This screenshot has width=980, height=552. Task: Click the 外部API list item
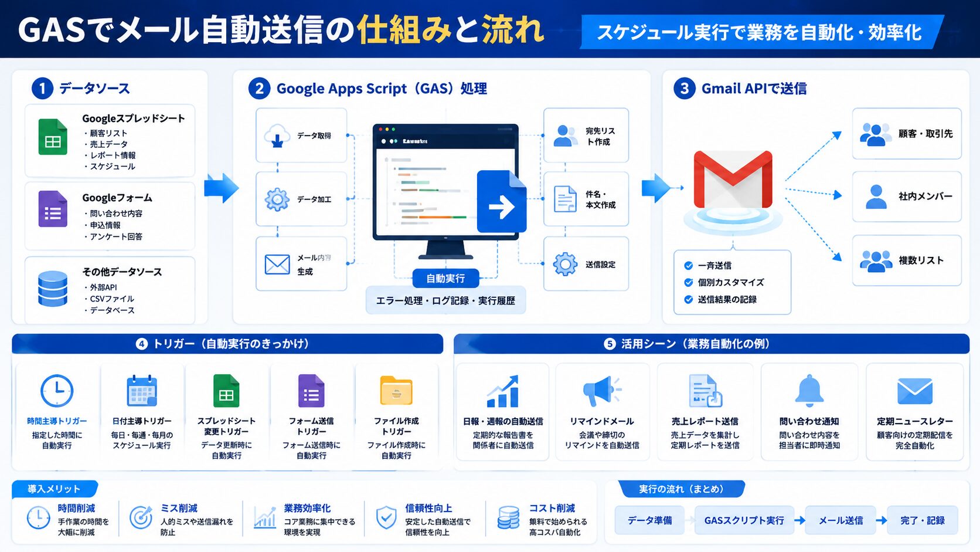[103, 287]
